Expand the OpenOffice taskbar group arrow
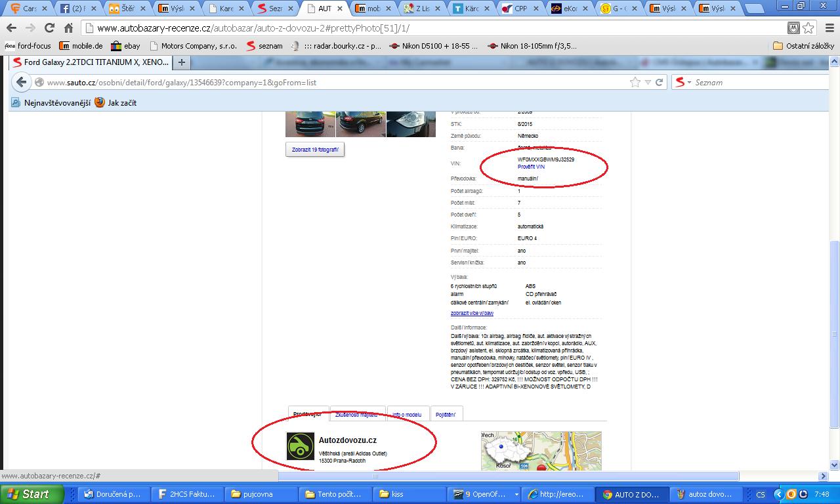The width and height of the screenshot is (840, 504). 516,494
